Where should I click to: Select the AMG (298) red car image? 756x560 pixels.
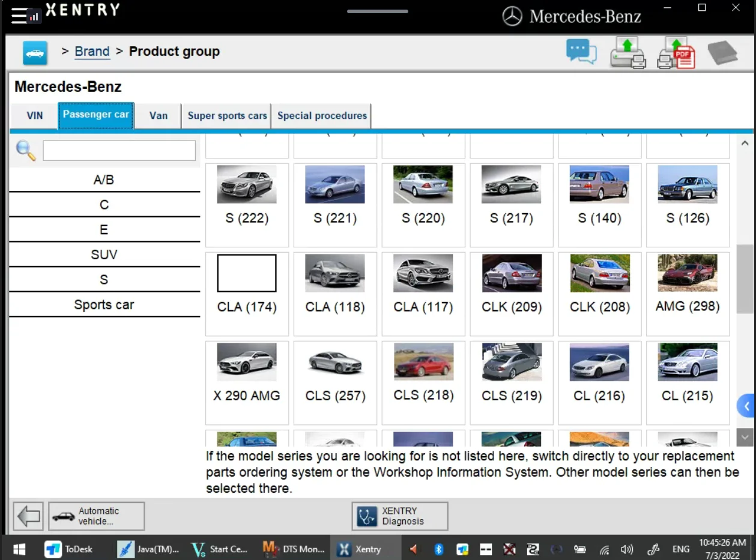tap(688, 273)
